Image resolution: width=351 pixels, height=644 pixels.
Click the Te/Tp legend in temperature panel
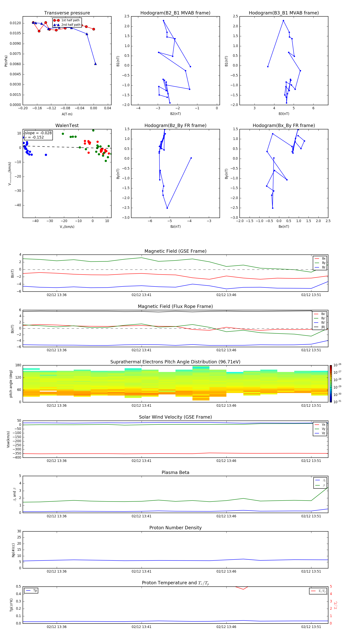[318, 591]
